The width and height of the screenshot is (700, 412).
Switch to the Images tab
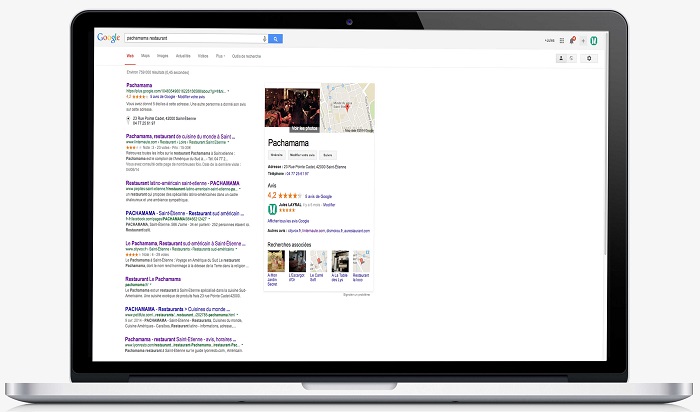coord(163,57)
